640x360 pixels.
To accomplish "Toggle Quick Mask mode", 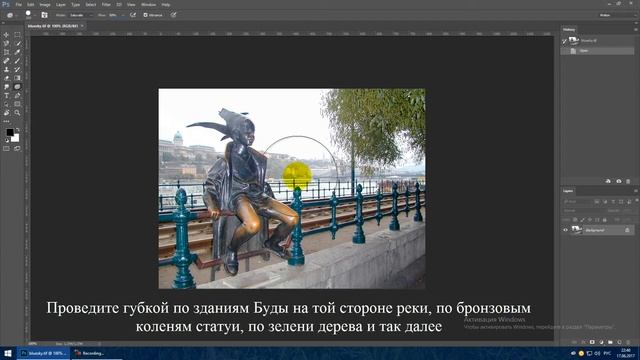I will [x=7, y=149].
